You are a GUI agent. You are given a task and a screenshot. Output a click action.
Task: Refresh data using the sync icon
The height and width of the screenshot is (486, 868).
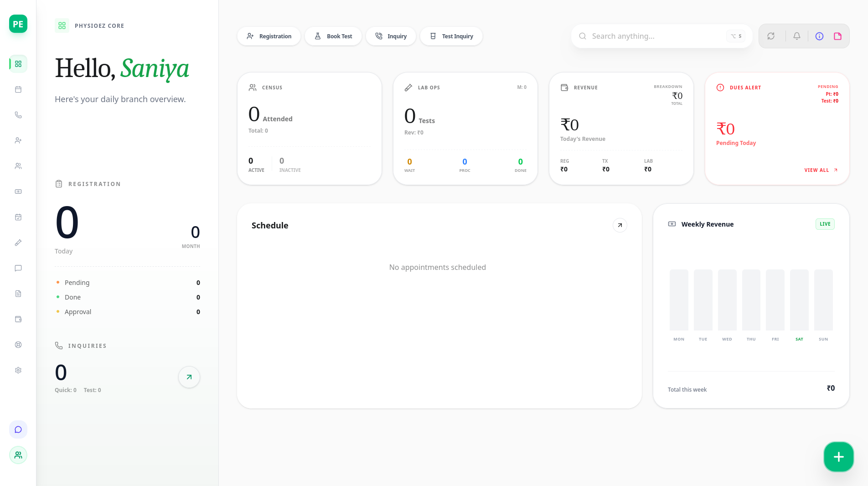(x=771, y=36)
